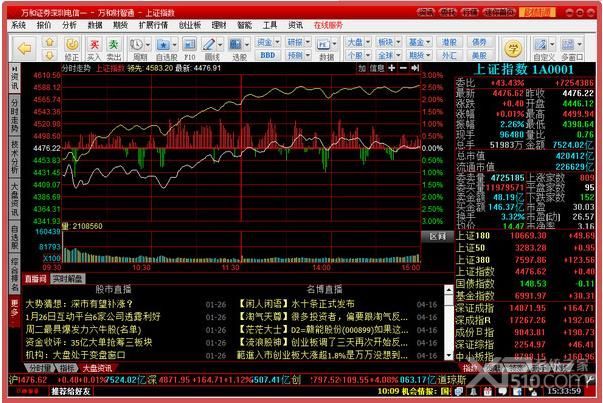This screenshot has width=603, height=403.
Task: Click the page-down arrow toolbar icon
Action: [50, 55]
